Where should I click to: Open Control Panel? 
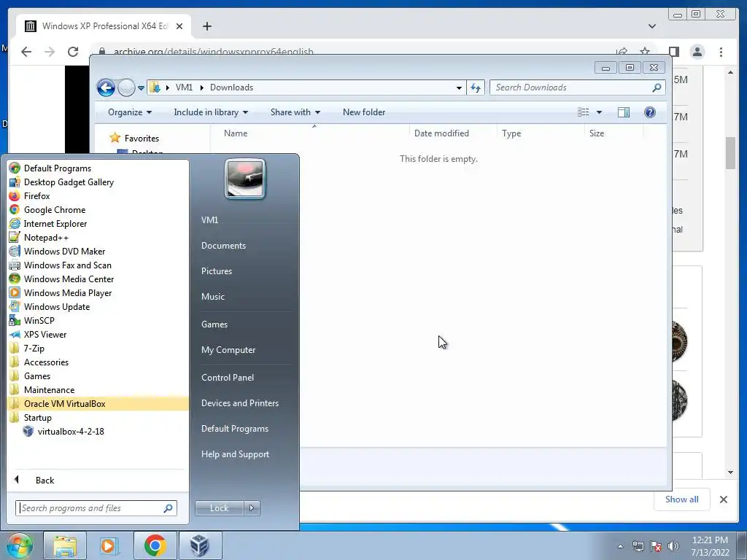click(228, 377)
